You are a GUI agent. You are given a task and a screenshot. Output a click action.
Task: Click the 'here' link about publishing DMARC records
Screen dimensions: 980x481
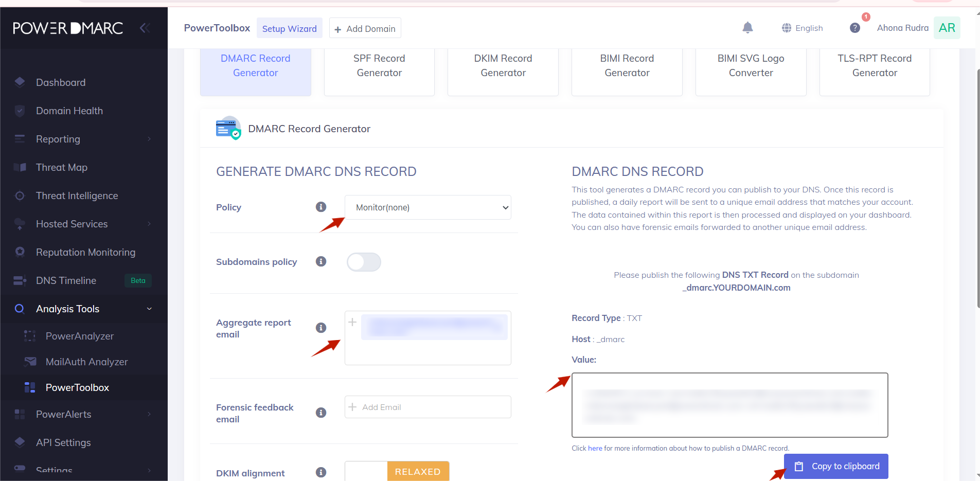pyautogui.click(x=594, y=448)
